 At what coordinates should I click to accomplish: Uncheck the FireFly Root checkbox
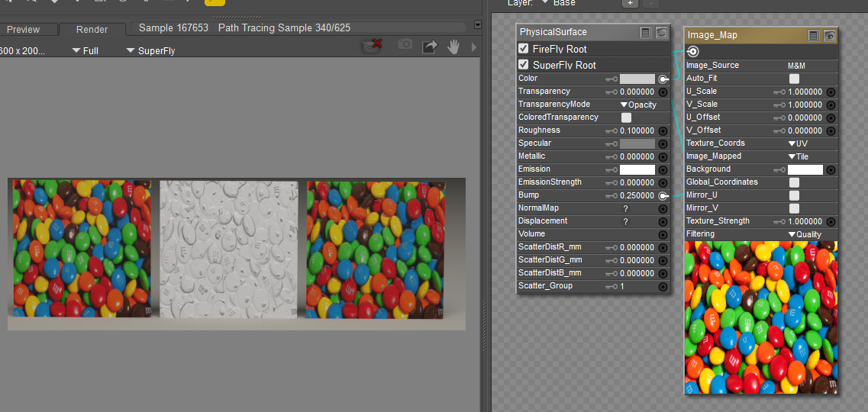click(x=524, y=49)
